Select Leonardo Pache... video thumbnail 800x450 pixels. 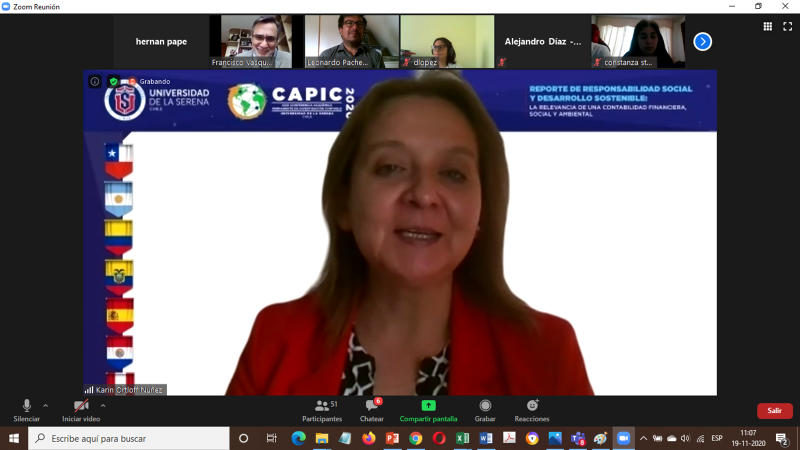(352, 41)
